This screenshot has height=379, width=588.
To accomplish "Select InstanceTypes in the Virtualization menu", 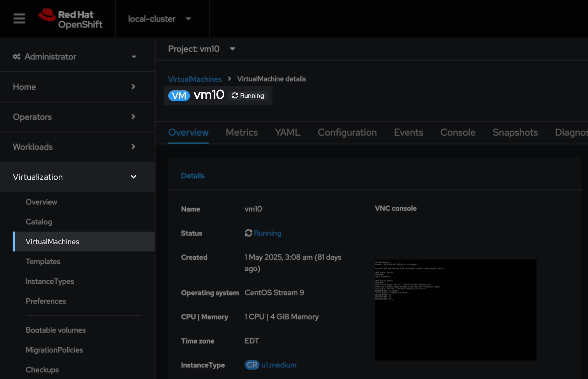I will pyautogui.click(x=50, y=281).
